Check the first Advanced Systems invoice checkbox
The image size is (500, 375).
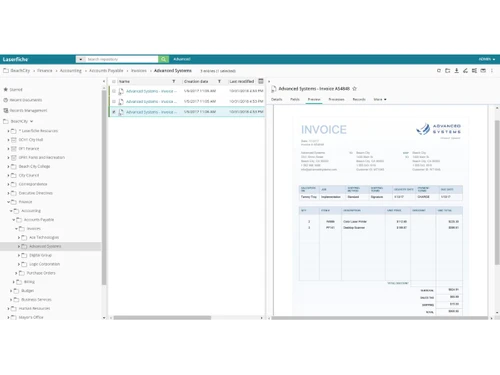114,91
